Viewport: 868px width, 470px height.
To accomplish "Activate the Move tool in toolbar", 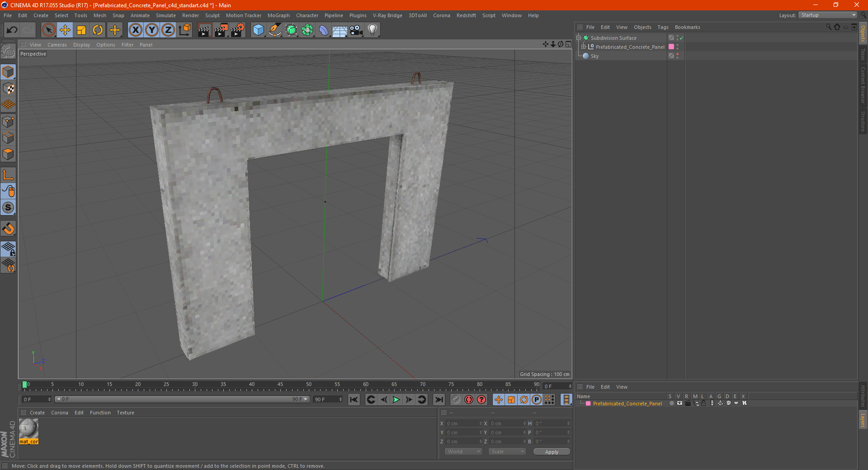I will click(65, 30).
